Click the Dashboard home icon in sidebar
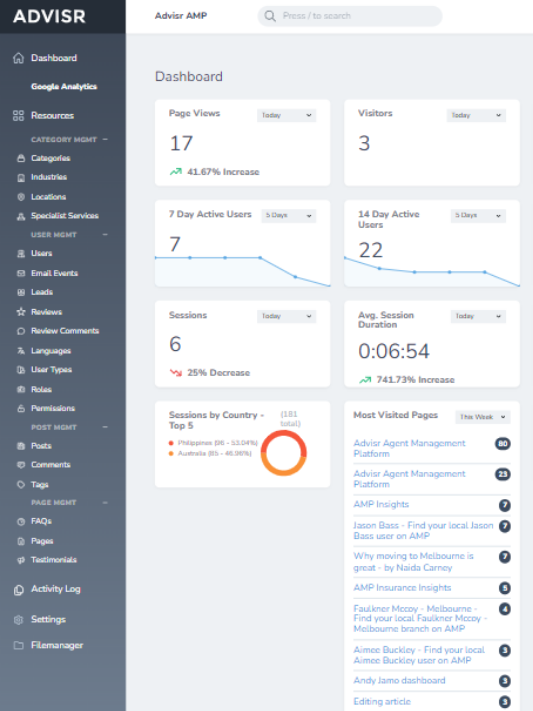Image resolution: width=533 pixels, height=711 pixels. point(19,58)
